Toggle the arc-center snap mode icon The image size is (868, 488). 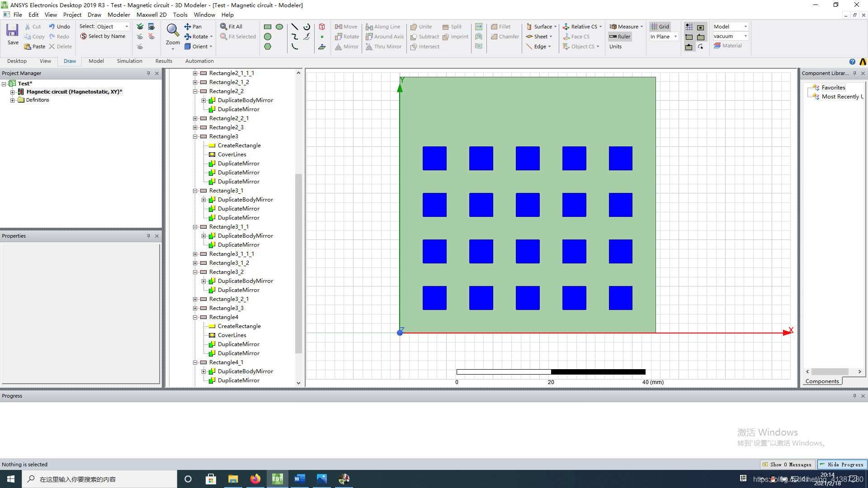click(701, 47)
